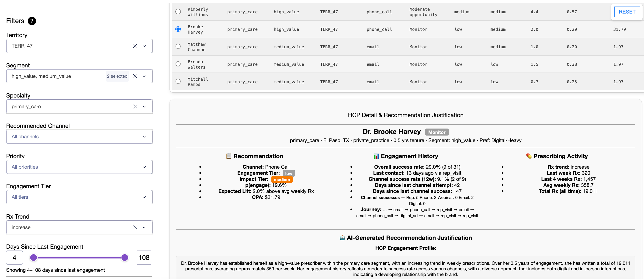Click the name cell 'Brenda Walters'
644x279 pixels.
(x=197, y=64)
